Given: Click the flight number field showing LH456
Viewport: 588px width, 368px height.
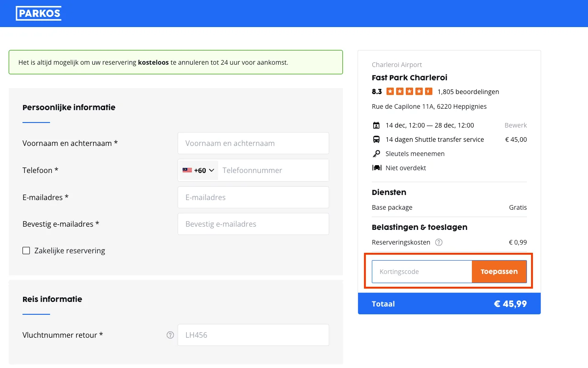Looking at the screenshot, I should pos(253,335).
